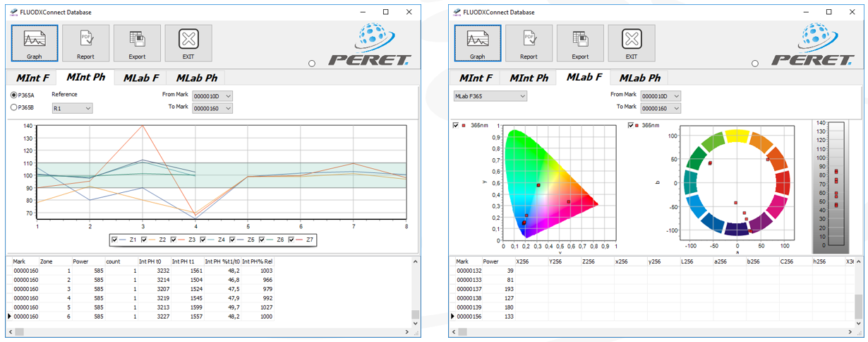This screenshot has height=342, width=868.
Task: Click EXIT button in right window
Action: [632, 43]
